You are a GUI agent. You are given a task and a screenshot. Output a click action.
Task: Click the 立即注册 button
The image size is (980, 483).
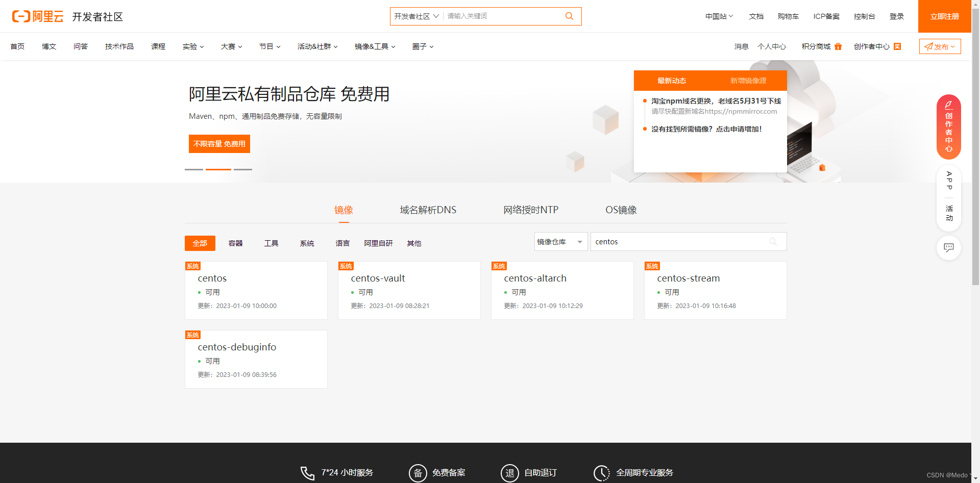tap(945, 16)
